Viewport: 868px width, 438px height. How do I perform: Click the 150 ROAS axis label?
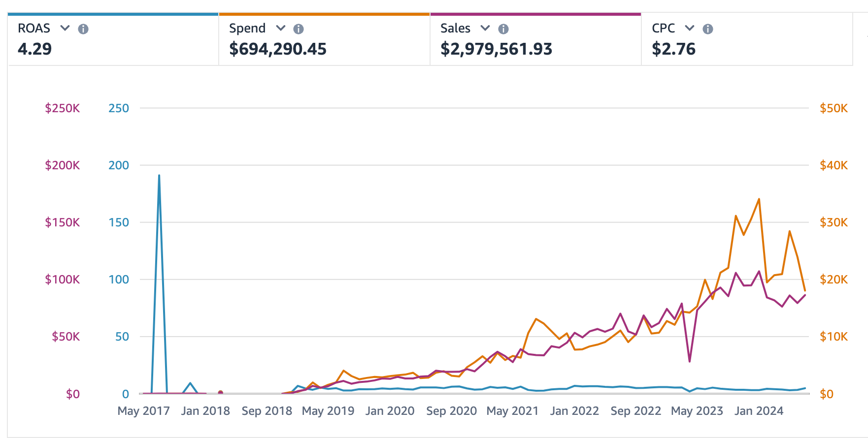pyautogui.click(x=119, y=222)
